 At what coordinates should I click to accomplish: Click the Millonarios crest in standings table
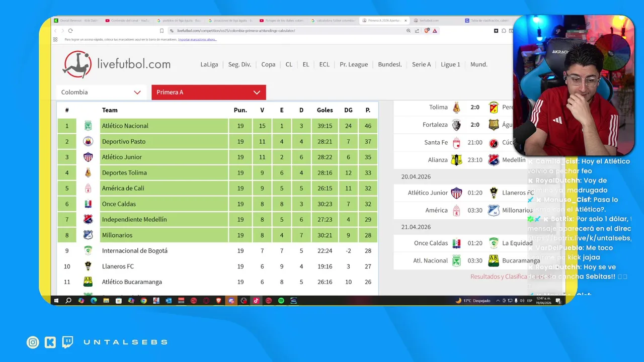88,235
